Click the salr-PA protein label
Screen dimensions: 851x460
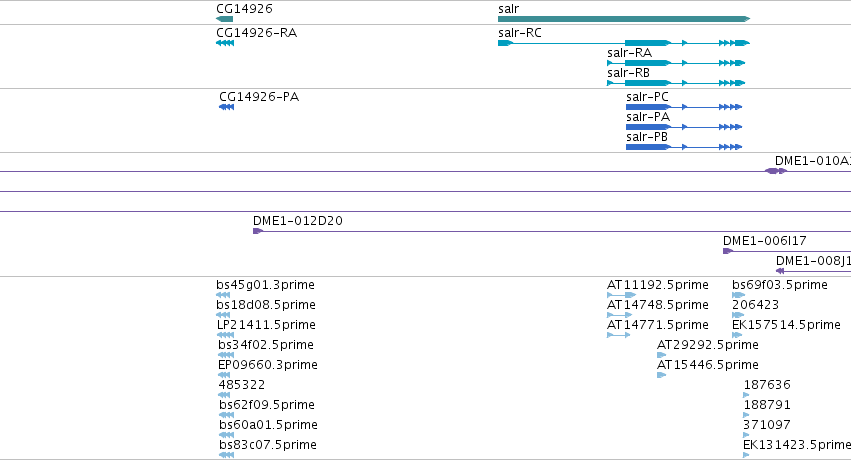[x=647, y=117]
